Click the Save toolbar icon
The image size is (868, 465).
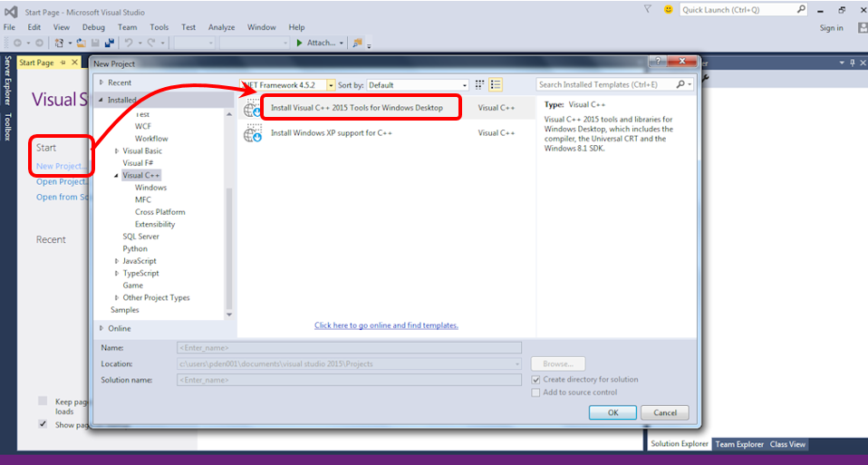[x=95, y=43]
